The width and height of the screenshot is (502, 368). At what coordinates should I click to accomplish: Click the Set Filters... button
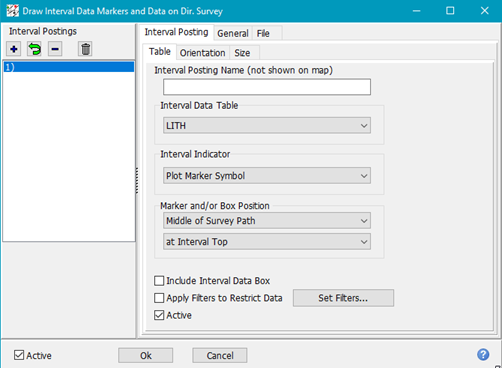click(x=343, y=298)
